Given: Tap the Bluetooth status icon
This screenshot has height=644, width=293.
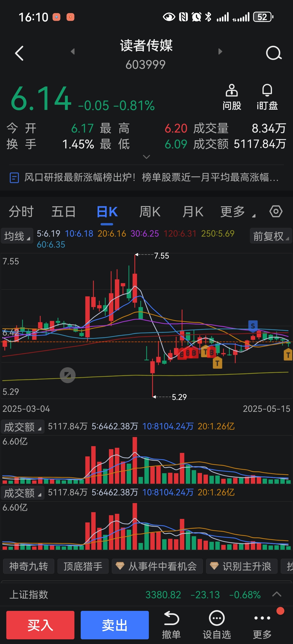Looking at the screenshot, I should point(208,17).
